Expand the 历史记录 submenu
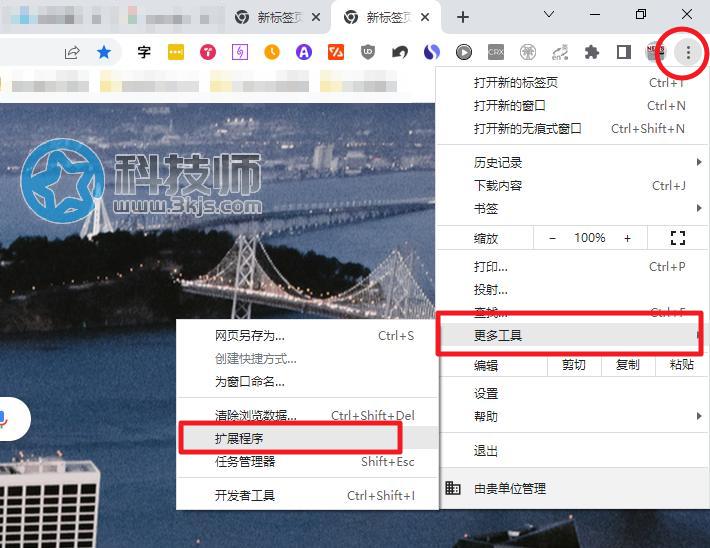This screenshot has height=548, width=710. tap(571, 163)
